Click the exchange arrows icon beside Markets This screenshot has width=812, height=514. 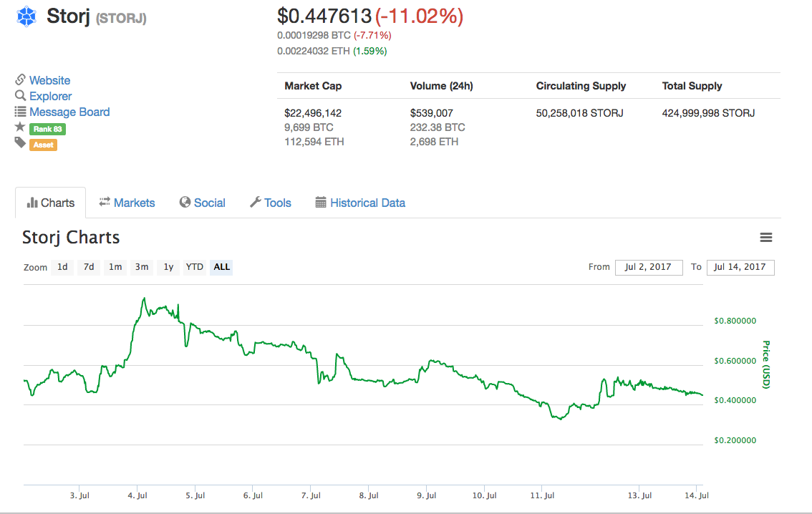point(105,202)
